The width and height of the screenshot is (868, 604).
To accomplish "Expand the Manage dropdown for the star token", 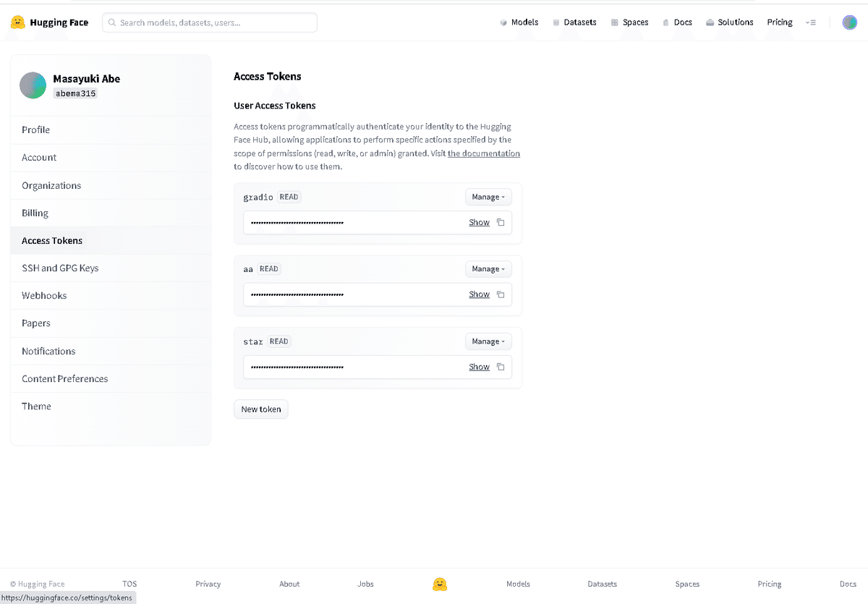I will [488, 341].
